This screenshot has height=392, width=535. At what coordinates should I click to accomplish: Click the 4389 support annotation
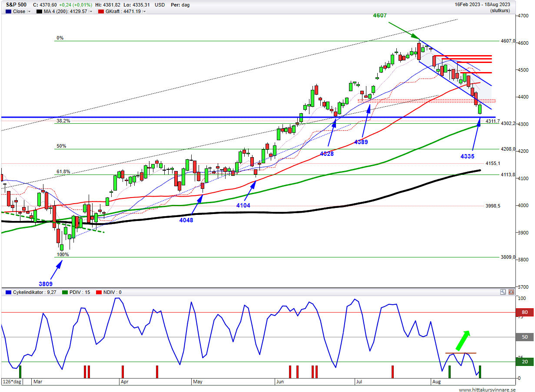[x=362, y=142]
